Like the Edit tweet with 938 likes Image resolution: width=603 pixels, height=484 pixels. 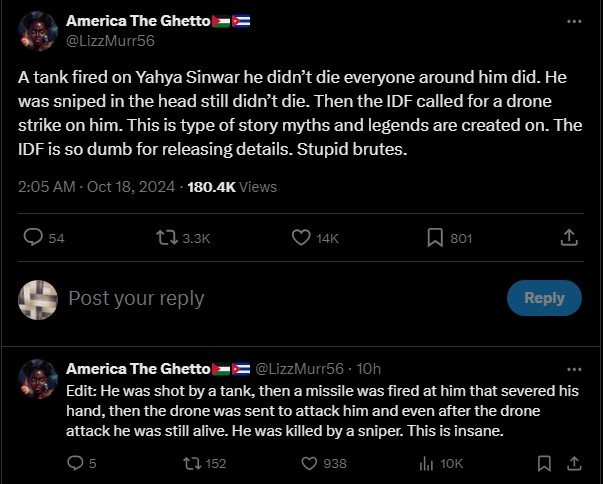pyautogui.click(x=309, y=463)
